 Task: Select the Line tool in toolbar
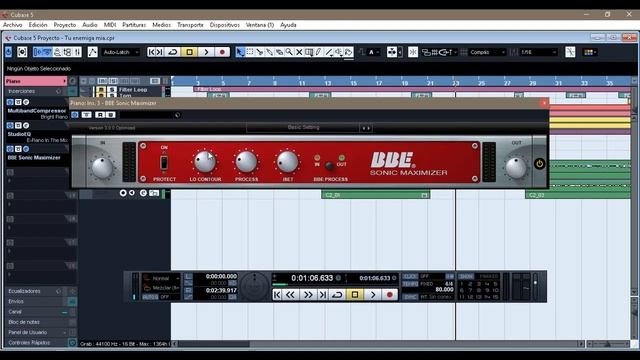(x=329, y=52)
